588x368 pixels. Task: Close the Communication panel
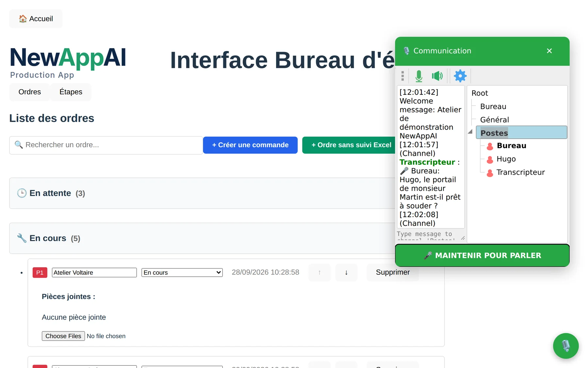point(549,51)
